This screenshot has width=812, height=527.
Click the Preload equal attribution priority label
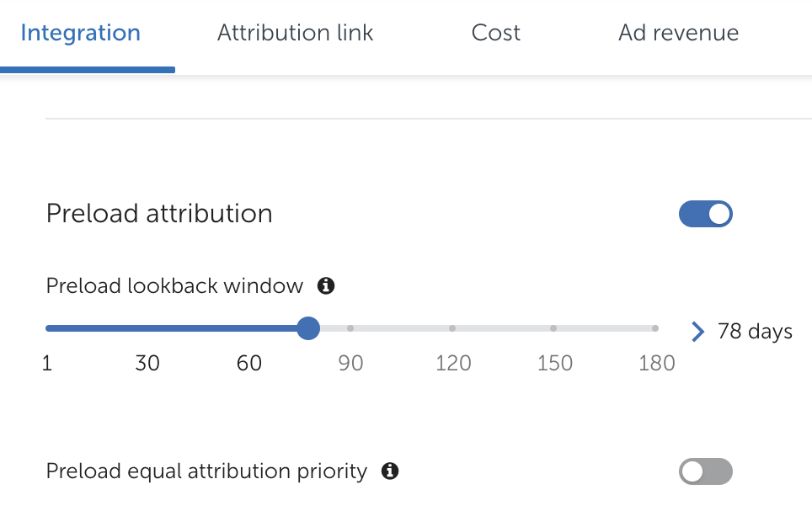tap(206, 471)
